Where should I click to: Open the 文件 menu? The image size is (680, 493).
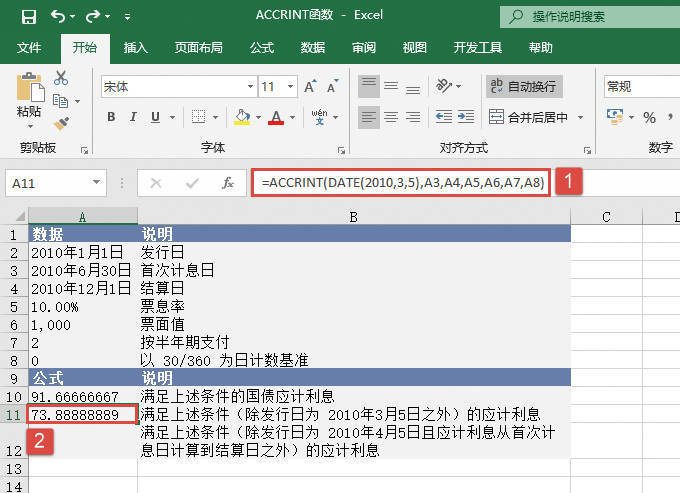tap(29, 47)
